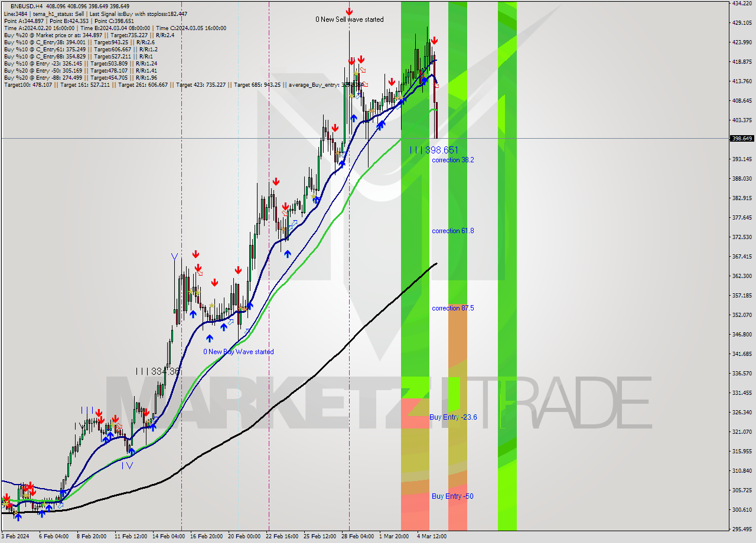
Task: Click the 413.760 price axis value
Action: [742, 81]
